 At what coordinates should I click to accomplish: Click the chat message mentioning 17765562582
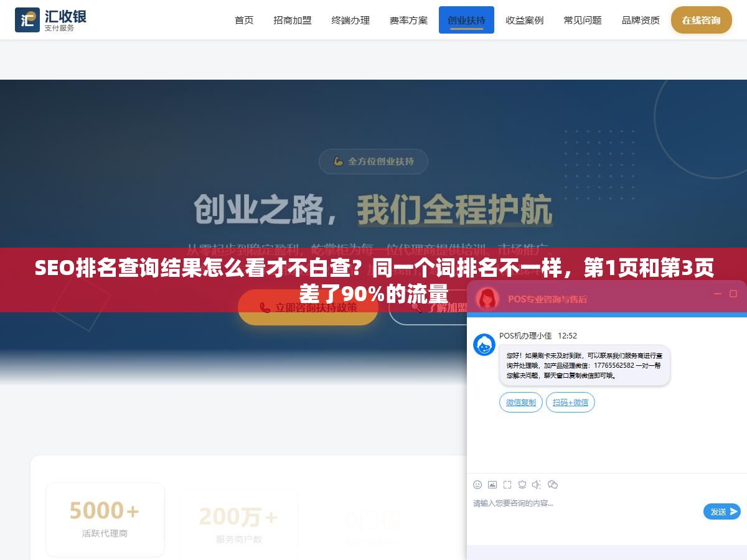click(585, 365)
